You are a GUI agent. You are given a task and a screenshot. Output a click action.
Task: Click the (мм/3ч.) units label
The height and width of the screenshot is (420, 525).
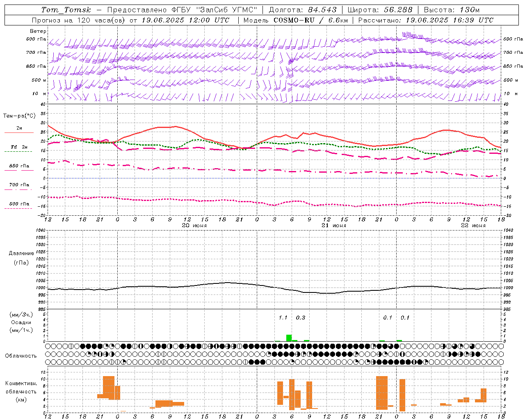pos(21,315)
